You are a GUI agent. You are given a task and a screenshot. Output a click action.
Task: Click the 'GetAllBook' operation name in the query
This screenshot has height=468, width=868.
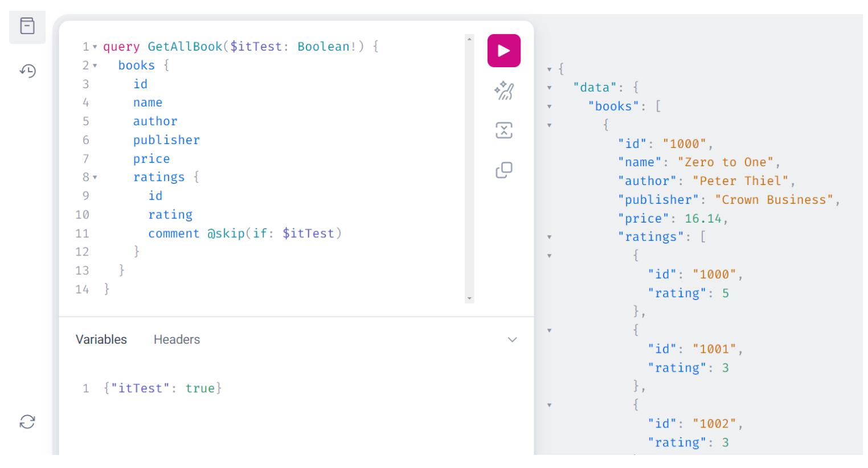pyautogui.click(x=185, y=47)
